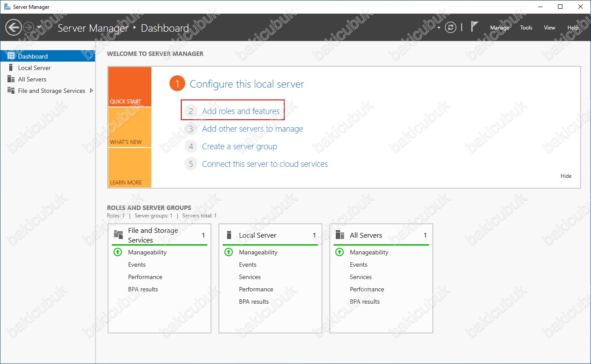
Task: Expand the File and Storage Services arrow
Action: pyautogui.click(x=92, y=91)
